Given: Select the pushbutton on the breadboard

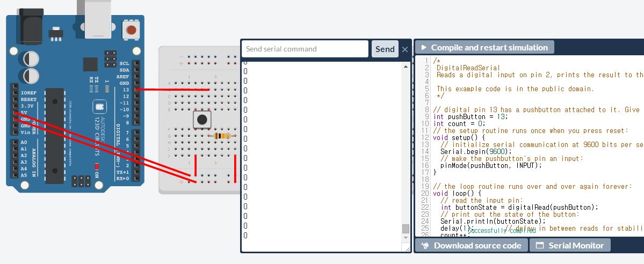Looking at the screenshot, I should (202, 120).
